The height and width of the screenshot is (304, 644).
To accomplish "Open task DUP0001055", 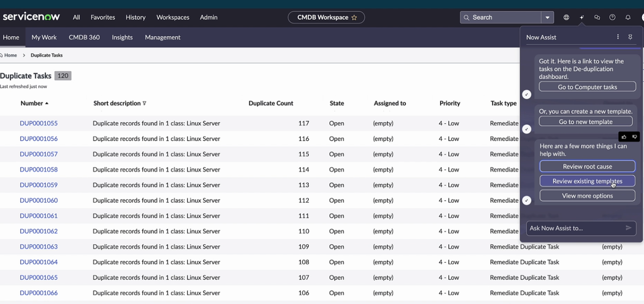I will click(x=39, y=123).
